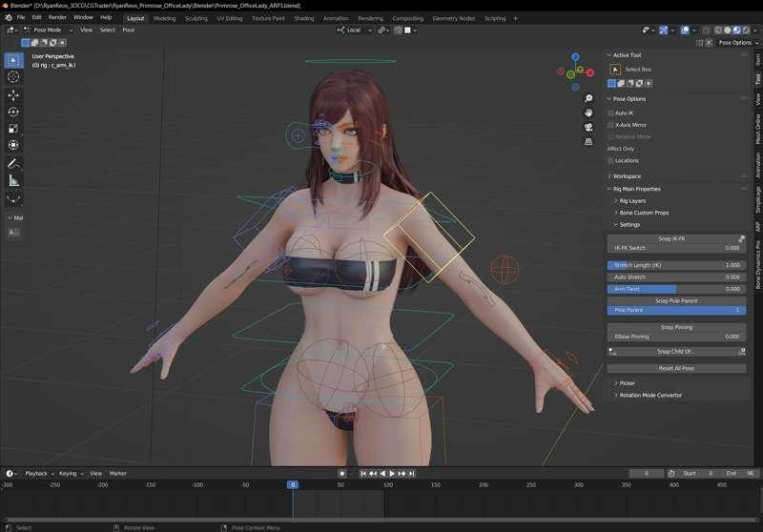Jump to the end frame of the timeline
Screen dimensions: 763x532
412,473
